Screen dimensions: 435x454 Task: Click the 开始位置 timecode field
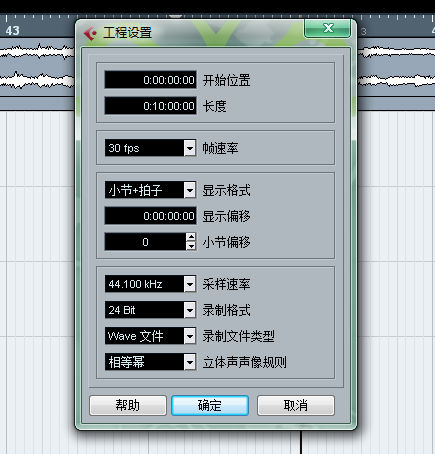point(150,80)
